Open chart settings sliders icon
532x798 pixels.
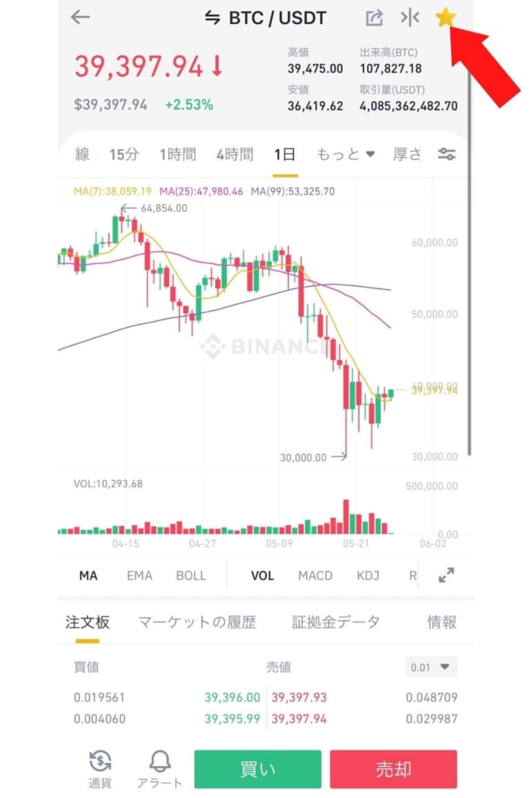pos(446,154)
